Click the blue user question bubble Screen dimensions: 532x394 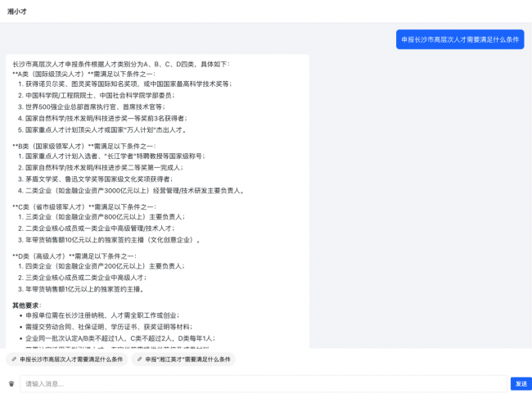460,39
